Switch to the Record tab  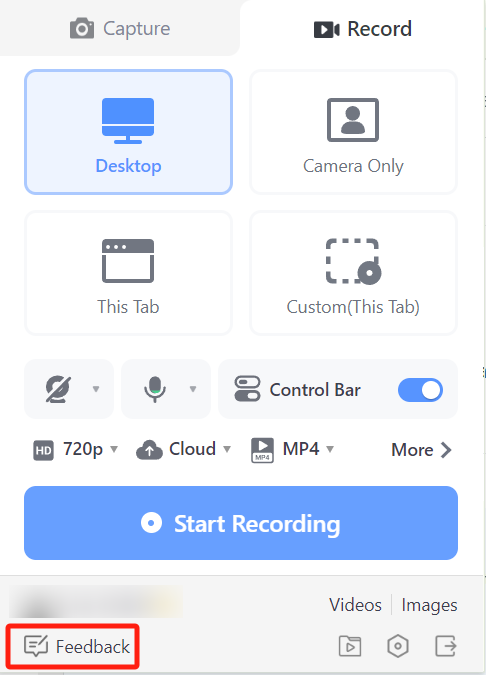(362, 28)
